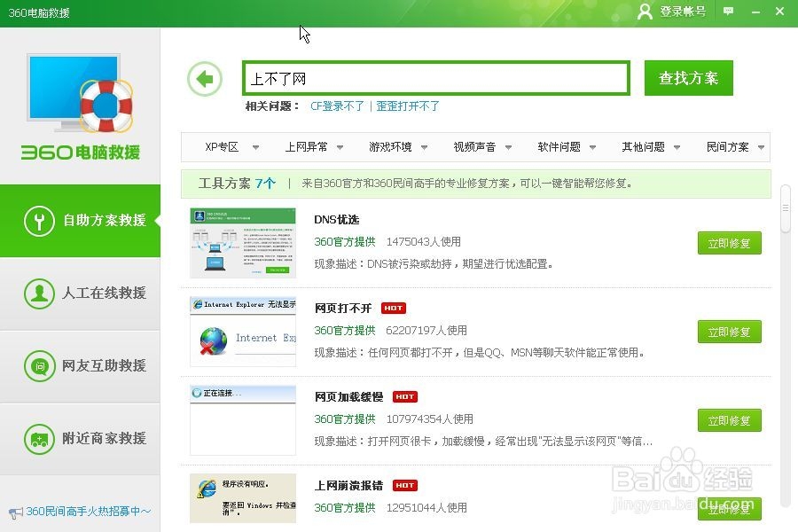Click the search input field containing 上不了网

436,78
